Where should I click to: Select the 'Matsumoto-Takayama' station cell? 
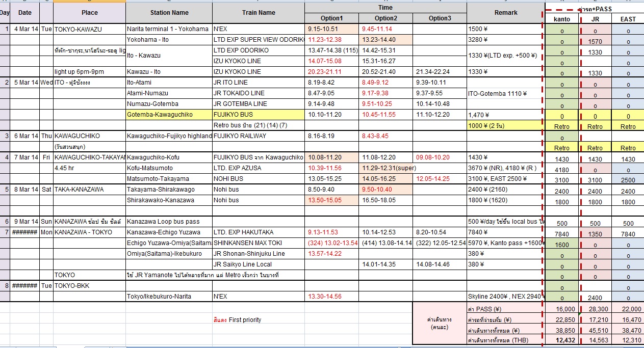point(169,179)
